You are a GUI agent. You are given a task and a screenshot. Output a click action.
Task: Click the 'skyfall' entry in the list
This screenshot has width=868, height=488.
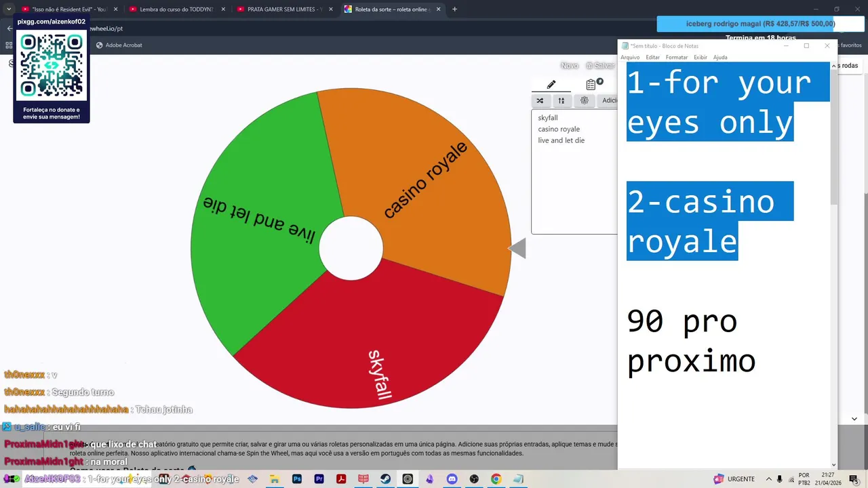tap(548, 118)
